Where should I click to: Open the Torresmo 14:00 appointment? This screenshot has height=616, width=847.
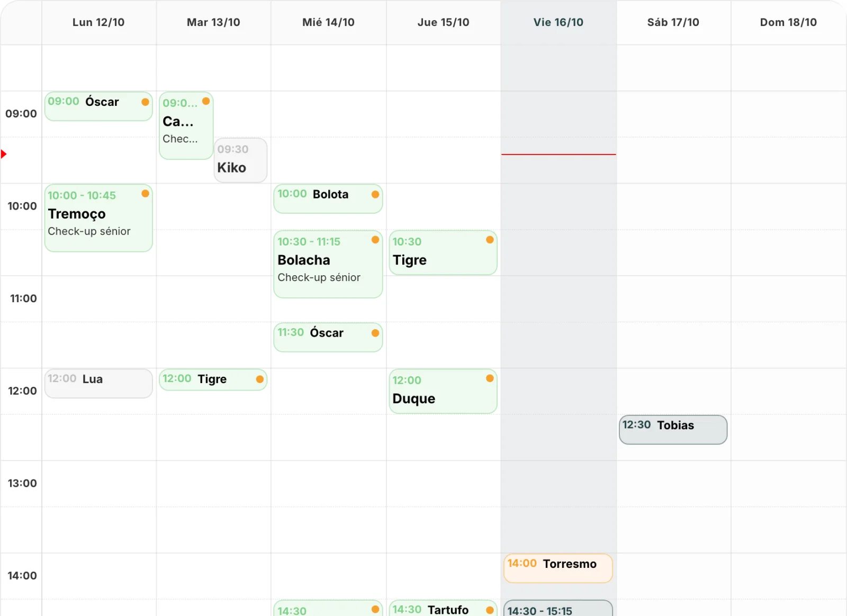(x=558, y=568)
